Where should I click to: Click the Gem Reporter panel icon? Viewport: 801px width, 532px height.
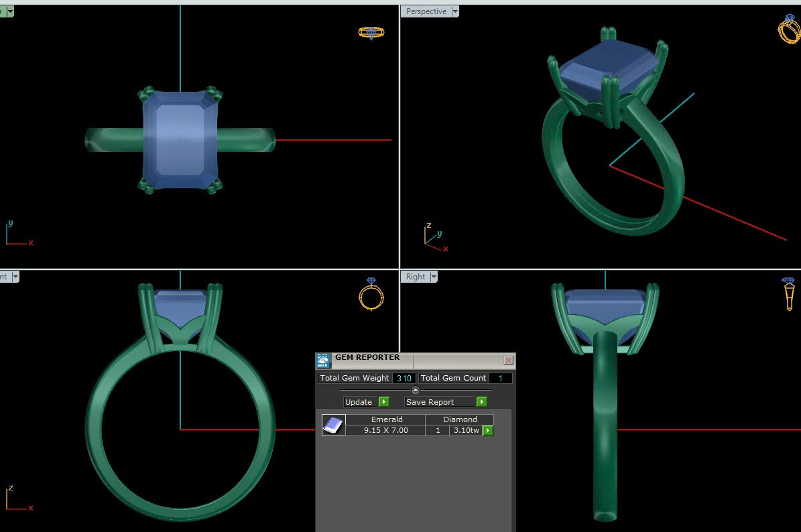pyautogui.click(x=323, y=360)
